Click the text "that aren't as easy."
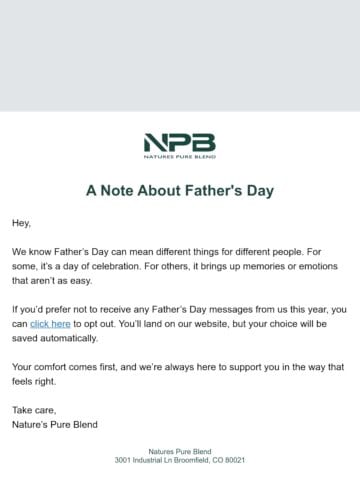The width and height of the screenshot is (360, 480). click(52, 281)
